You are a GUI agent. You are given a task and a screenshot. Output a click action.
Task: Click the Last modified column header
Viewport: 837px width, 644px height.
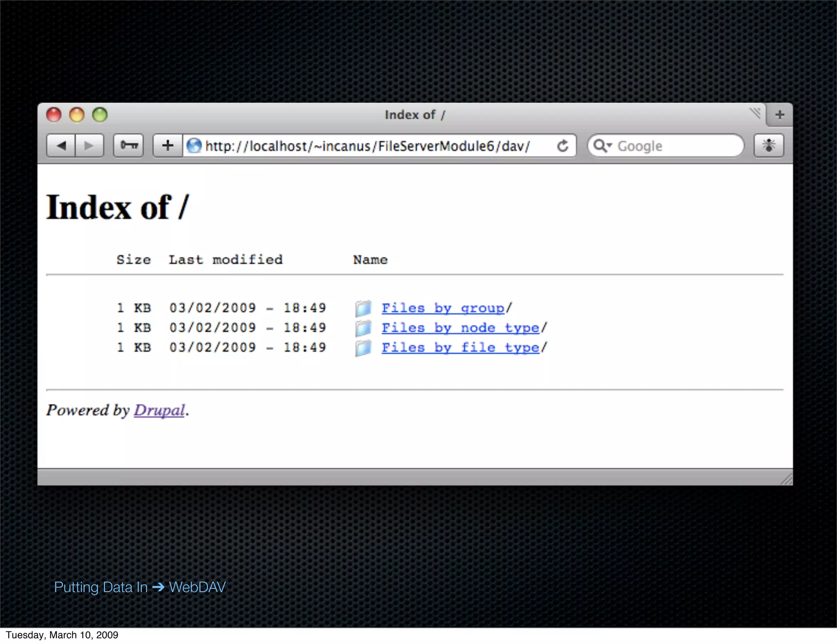coord(226,260)
